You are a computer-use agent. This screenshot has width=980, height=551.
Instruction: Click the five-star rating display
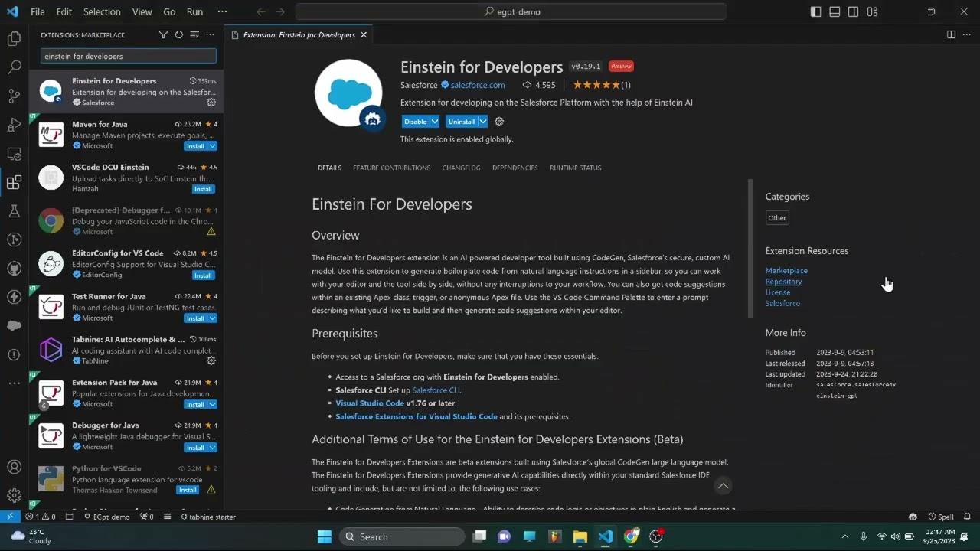596,85
